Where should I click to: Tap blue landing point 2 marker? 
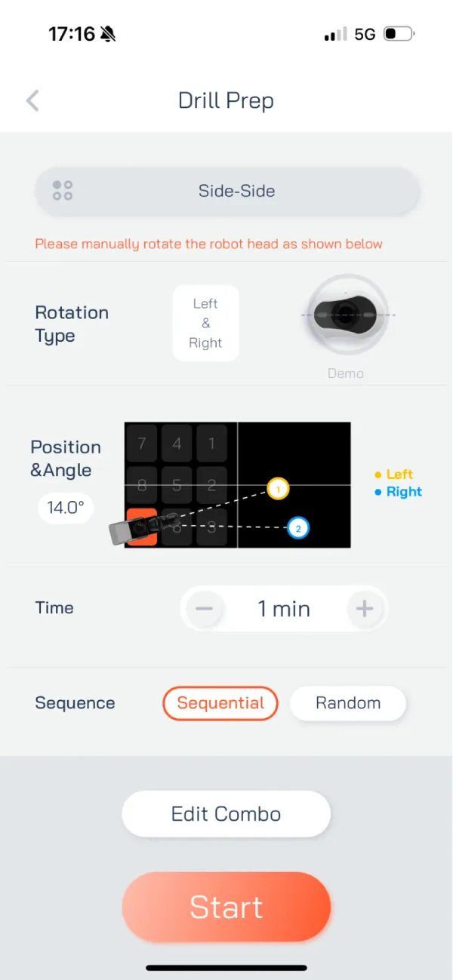[298, 528]
